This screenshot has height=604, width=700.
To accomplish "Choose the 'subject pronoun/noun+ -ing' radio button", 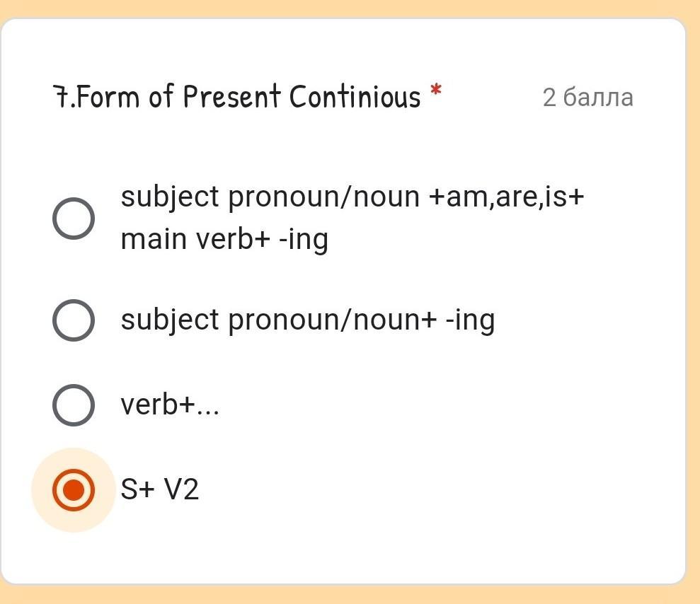I will [74, 320].
